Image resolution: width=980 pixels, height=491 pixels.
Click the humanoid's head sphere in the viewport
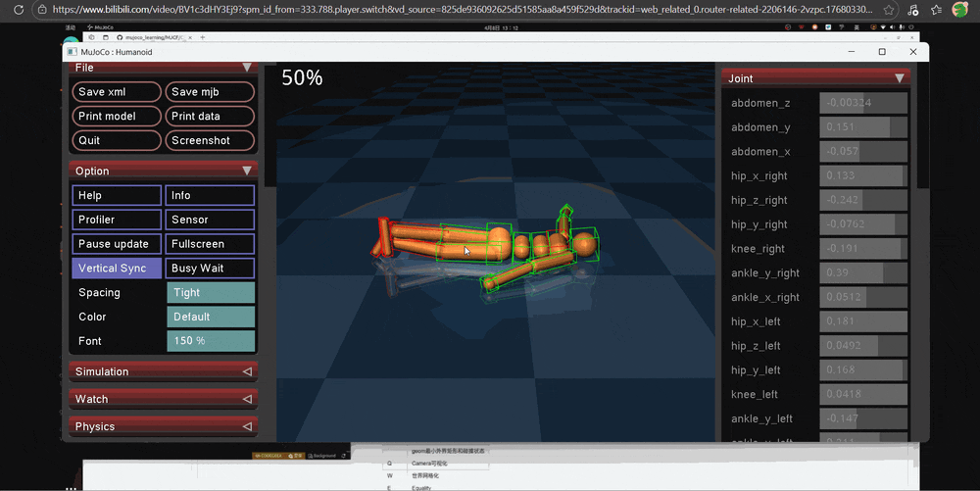(x=584, y=244)
